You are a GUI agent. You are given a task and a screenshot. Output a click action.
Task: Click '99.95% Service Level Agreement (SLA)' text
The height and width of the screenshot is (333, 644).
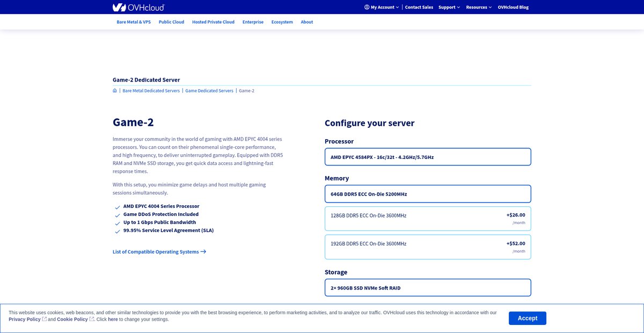point(169,230)
